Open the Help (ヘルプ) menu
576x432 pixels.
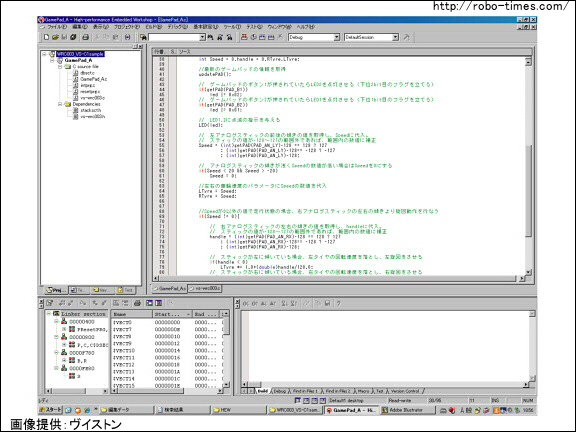click(306, 27)
